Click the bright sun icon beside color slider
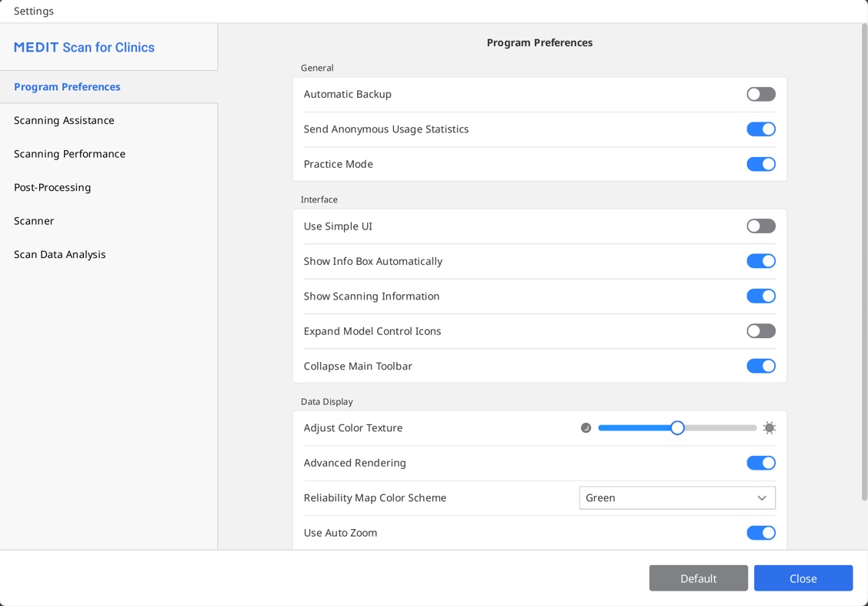Screen dimensions: 868x606 (769, 427)
